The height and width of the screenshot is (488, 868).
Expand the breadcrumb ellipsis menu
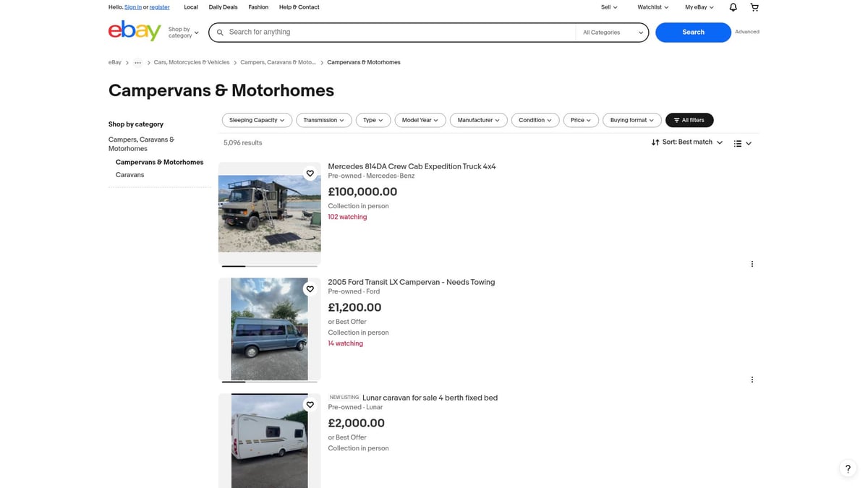click(x=137, y=63)
